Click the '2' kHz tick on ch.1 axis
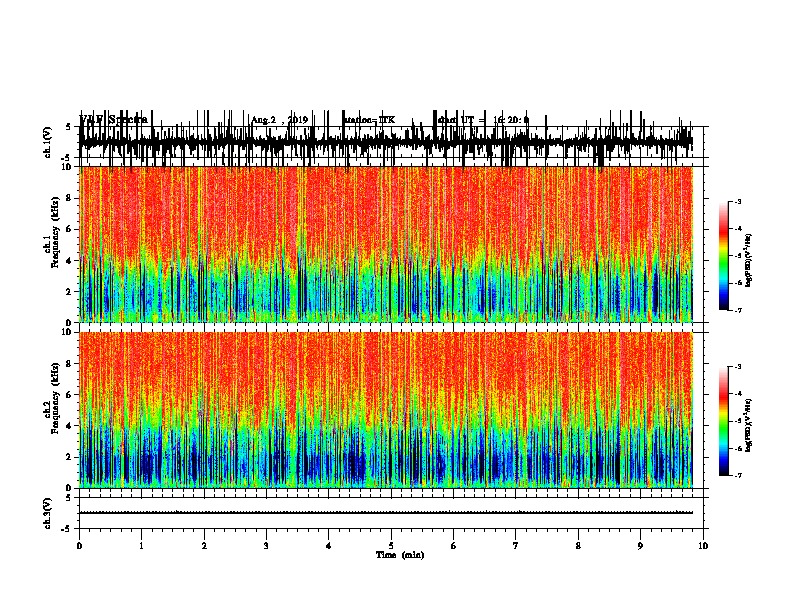The height and width of the screenshot is (612, 792). coord(70,292)
